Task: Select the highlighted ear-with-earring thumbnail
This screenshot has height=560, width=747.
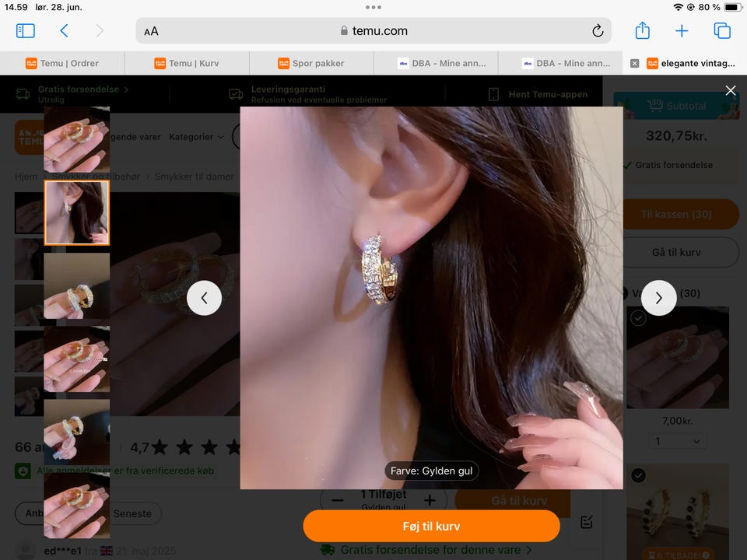Action: click(77, 212)
